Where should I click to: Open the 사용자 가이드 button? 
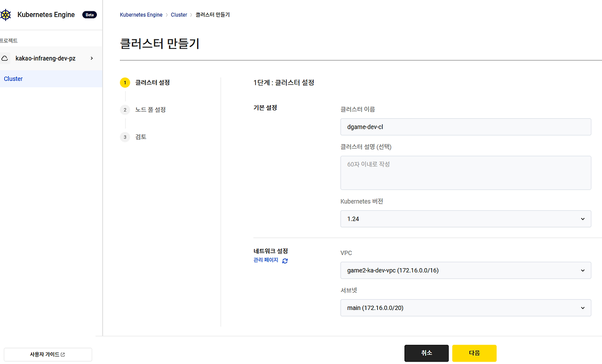pos(48,355)
